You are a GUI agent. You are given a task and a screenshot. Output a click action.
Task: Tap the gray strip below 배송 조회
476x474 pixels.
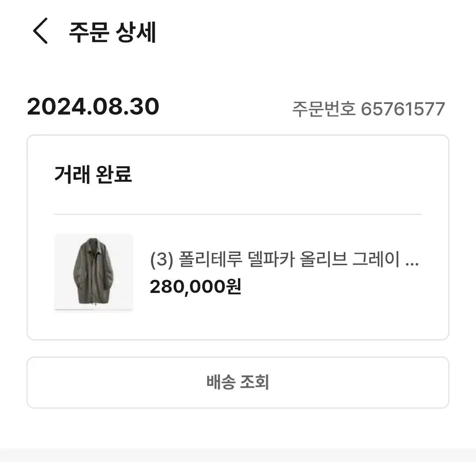(238, 455)
